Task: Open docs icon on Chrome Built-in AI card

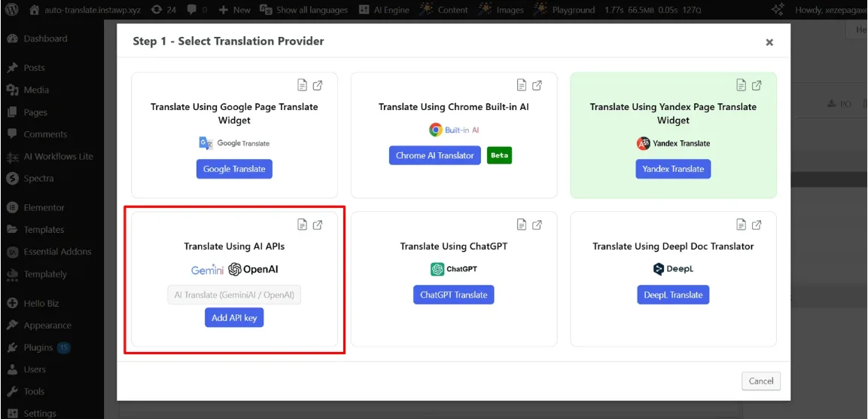Action: click(x=522, y=85)
